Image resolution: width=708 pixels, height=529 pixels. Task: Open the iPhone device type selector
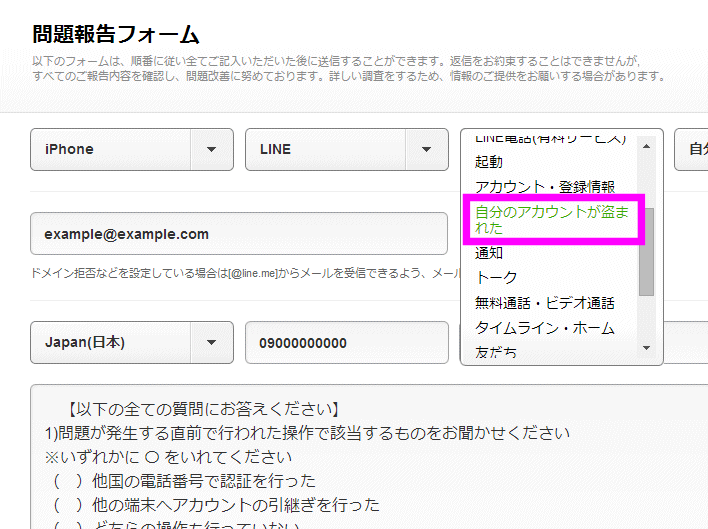(110, 149)
